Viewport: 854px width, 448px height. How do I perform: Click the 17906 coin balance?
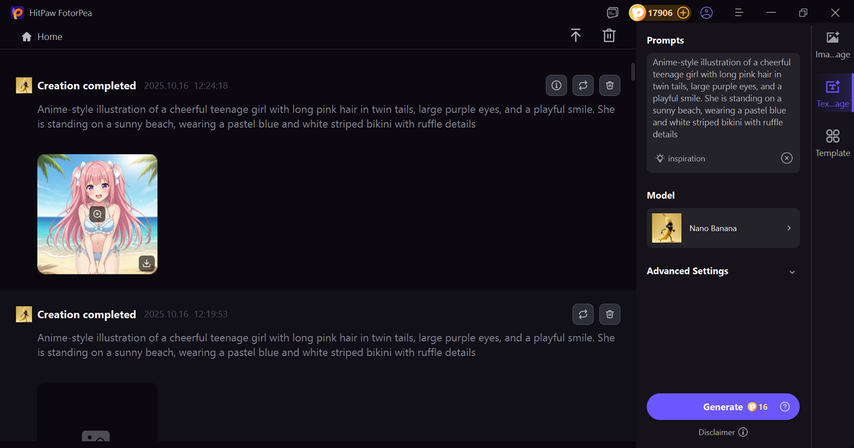660,13
